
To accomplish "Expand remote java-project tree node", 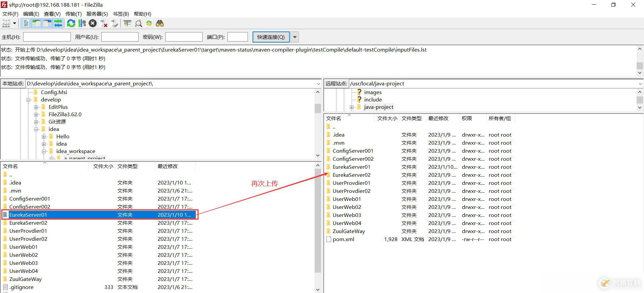I will point(352,107).
